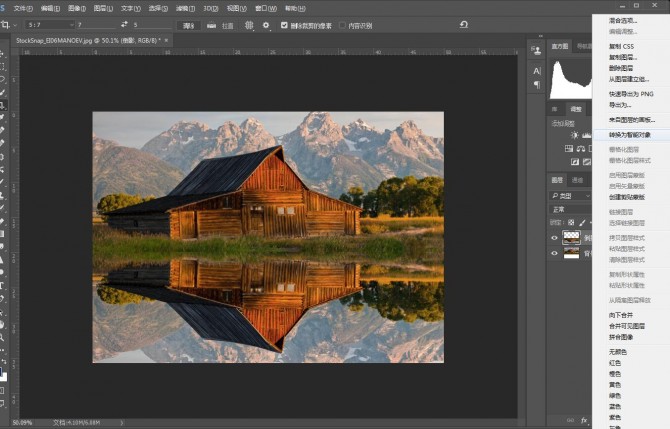Select the Move tool
The image size is (670, 429).
coord(4,52)
